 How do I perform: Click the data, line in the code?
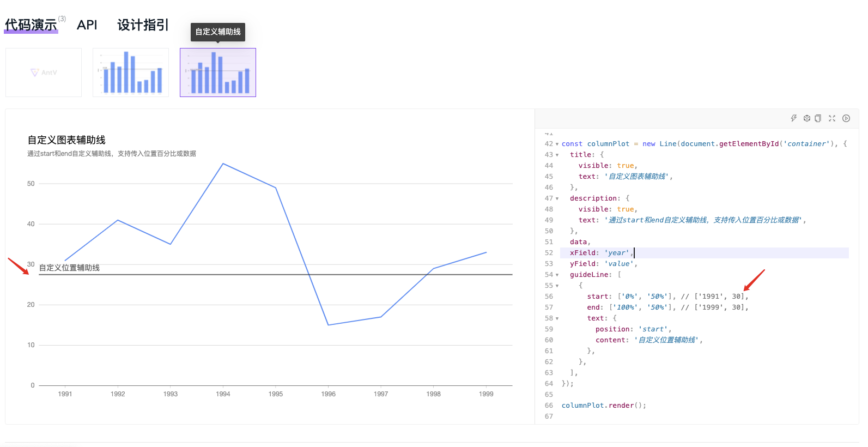point(580,242)
